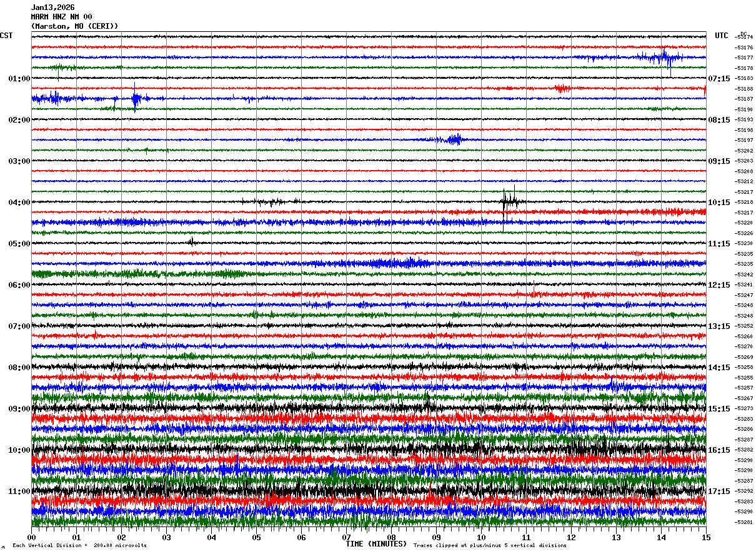The image size is (756, 554).
Task: Click the 06:00 CST hour label
Action: [19, 285]
